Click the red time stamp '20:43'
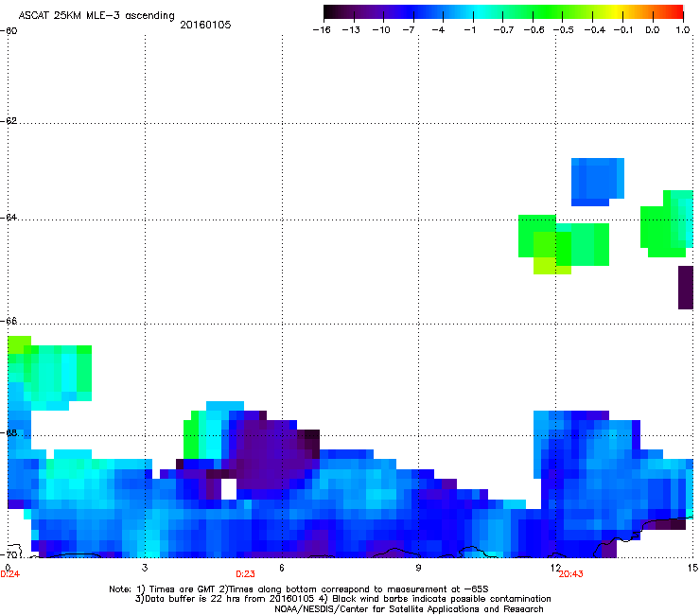700x615 pixels. point(571,574)
